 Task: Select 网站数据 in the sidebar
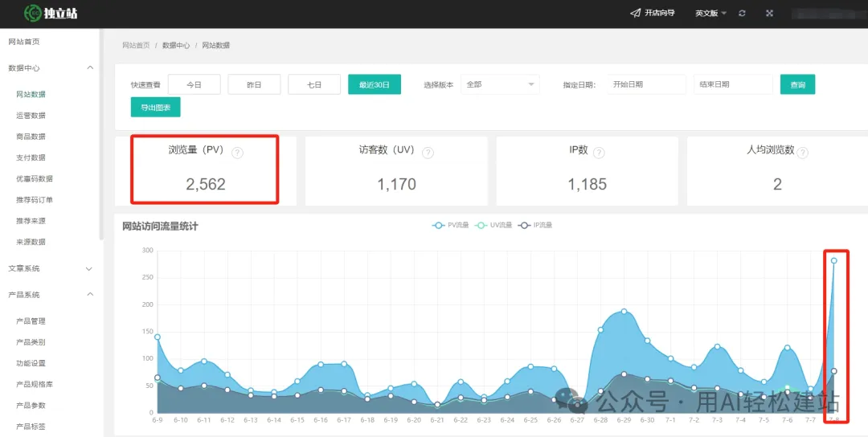pyautogui.click(x=31, y=95)
